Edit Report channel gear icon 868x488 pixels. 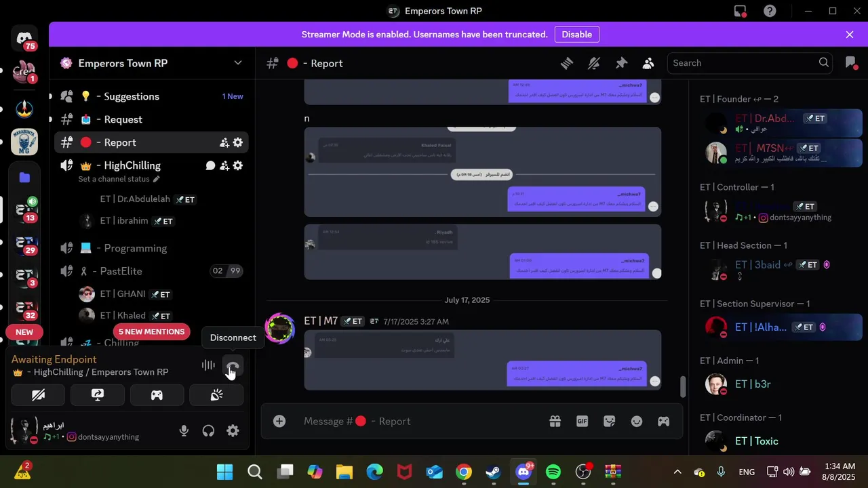point(238,142)
